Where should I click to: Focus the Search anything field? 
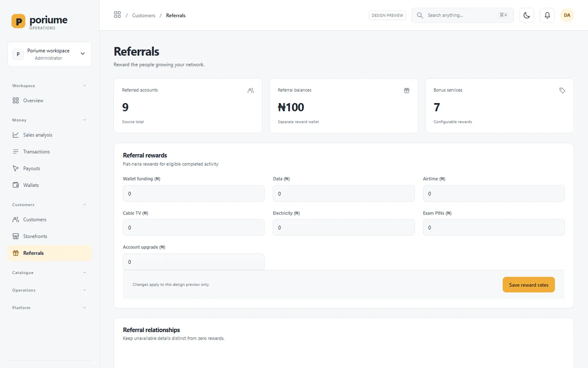(x=462, y=15)
